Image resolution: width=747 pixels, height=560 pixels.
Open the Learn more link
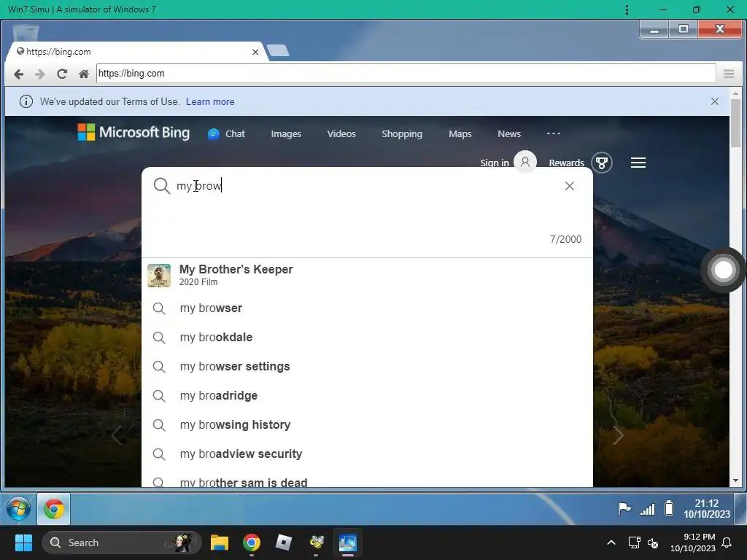[x=210, y=101]
